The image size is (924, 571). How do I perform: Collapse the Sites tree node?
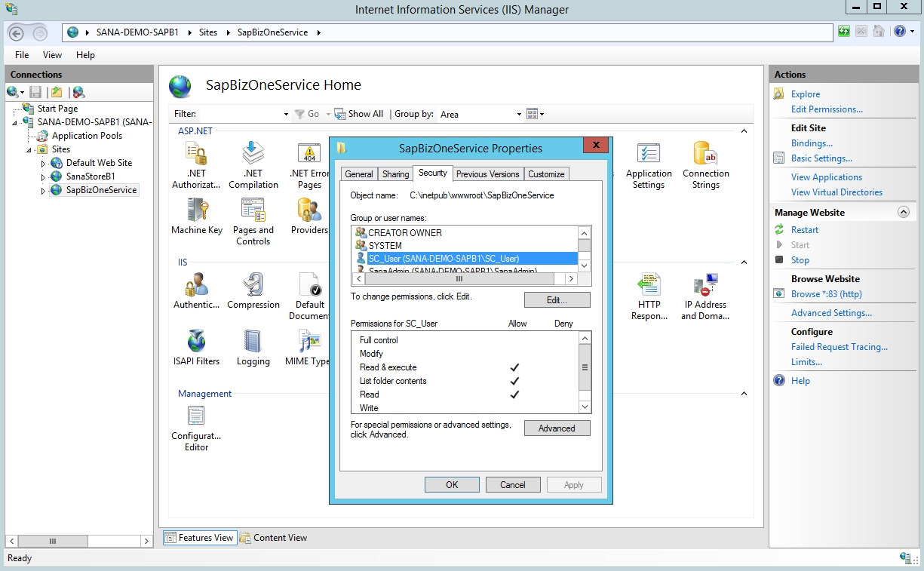(x=29, y=149)
